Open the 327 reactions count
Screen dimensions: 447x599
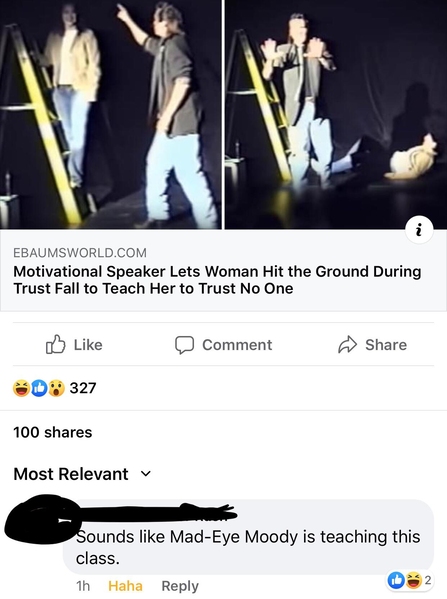coord(83,388)
